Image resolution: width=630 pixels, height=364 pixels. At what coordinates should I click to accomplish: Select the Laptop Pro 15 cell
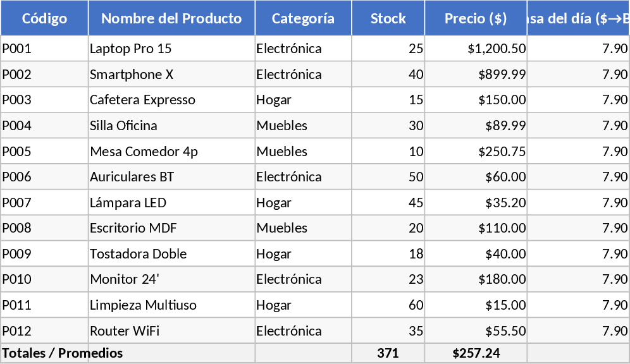click(x=171, y=49)
